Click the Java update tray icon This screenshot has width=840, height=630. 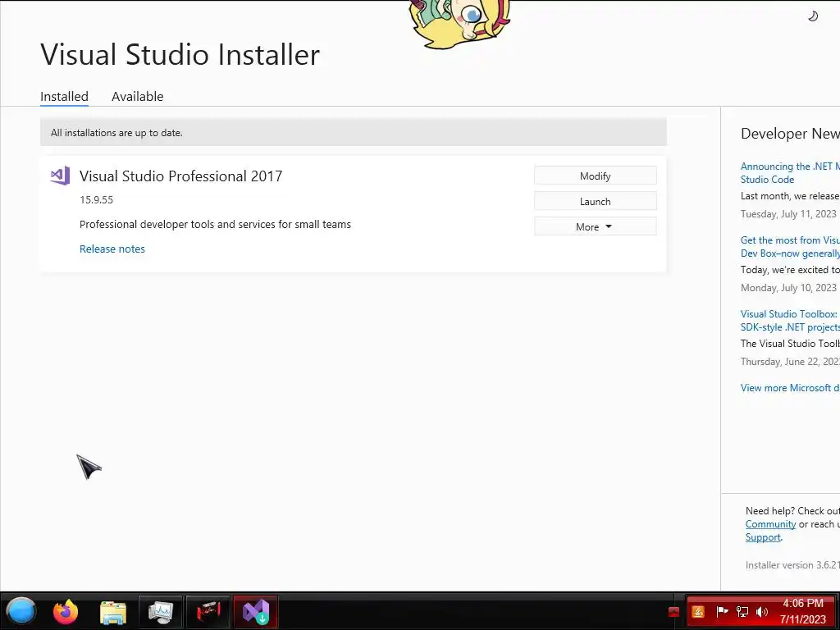coord(698,612)
